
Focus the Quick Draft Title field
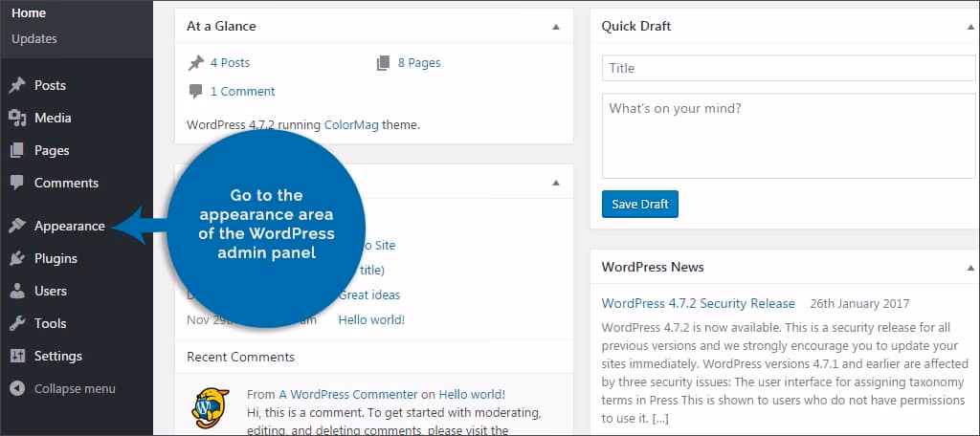[x=789, y=68]
